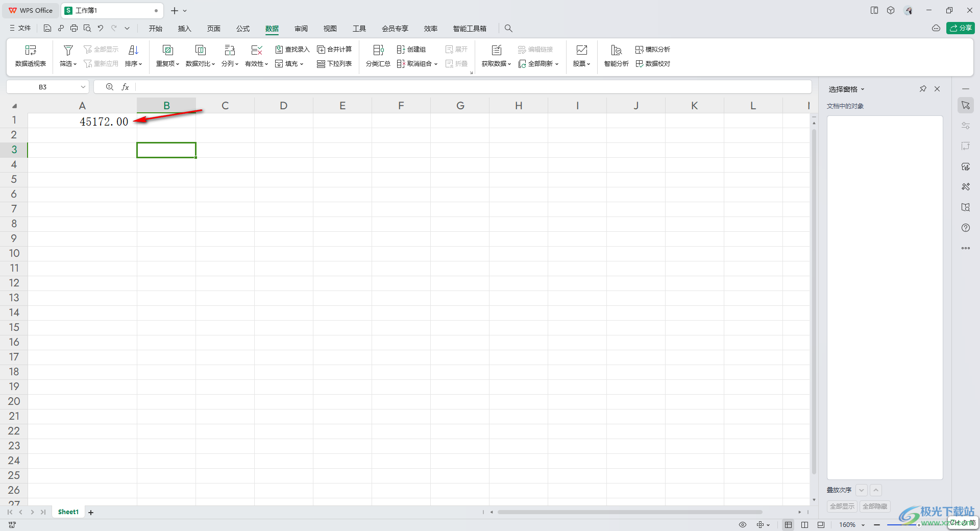
Task: Click the 获取数据 get data icon
Action: (x=496, y=50)
